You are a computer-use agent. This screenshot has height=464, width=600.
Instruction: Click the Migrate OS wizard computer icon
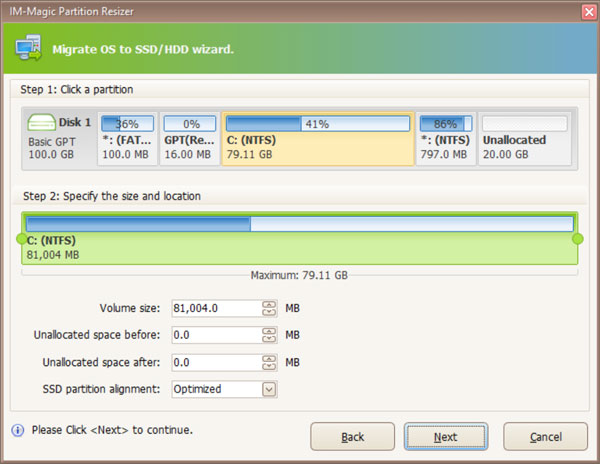point(29,47)
